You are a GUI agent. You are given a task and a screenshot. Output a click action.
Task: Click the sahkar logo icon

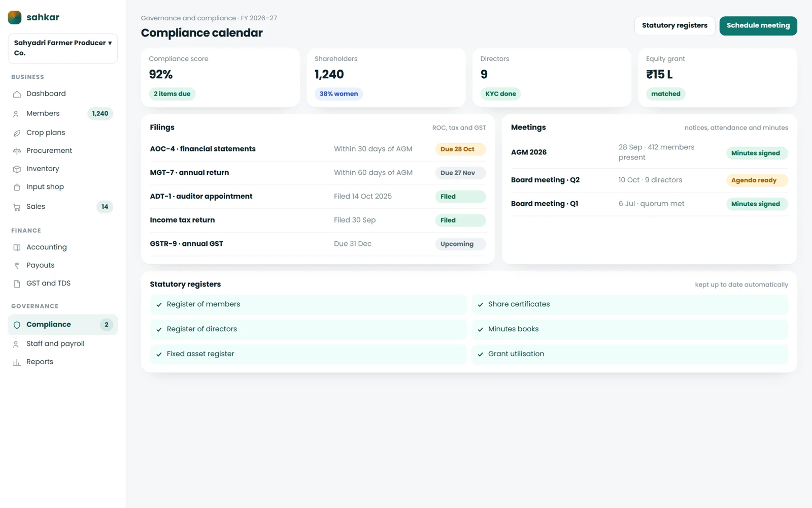pos(15,17)
